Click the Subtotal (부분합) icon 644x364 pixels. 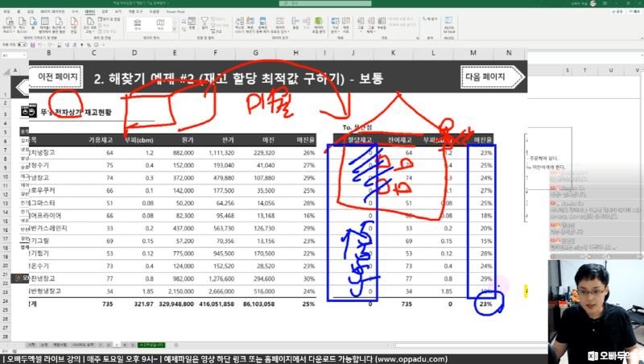382,24
